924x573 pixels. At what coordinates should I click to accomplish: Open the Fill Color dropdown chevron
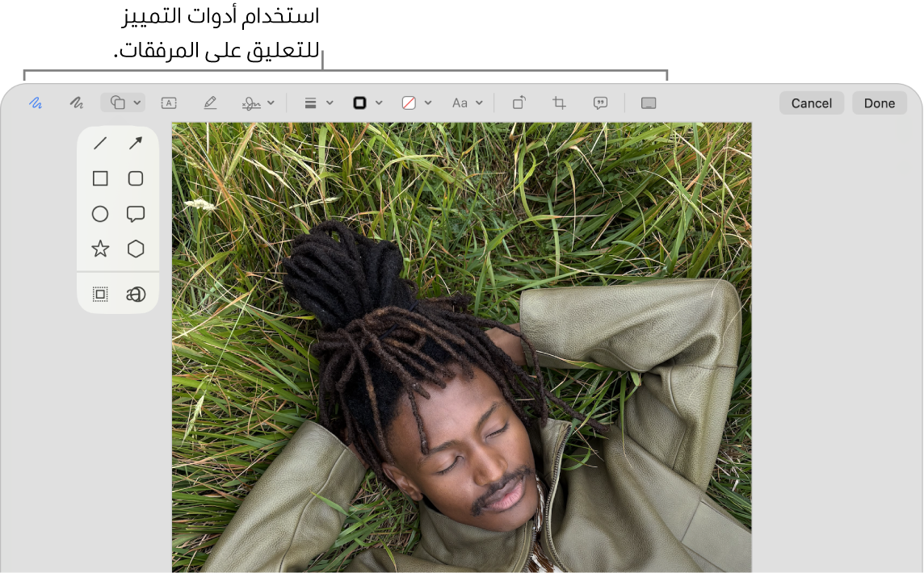click(428, 103)
